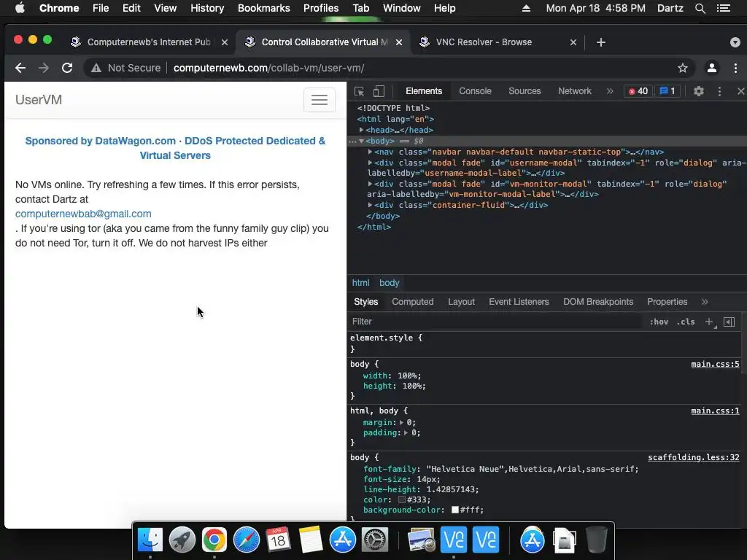Image resolution: width=747 pixels, height=560 pixels.
Task: Open the Notes app in Dock
Action: click(x=311, y=540)
